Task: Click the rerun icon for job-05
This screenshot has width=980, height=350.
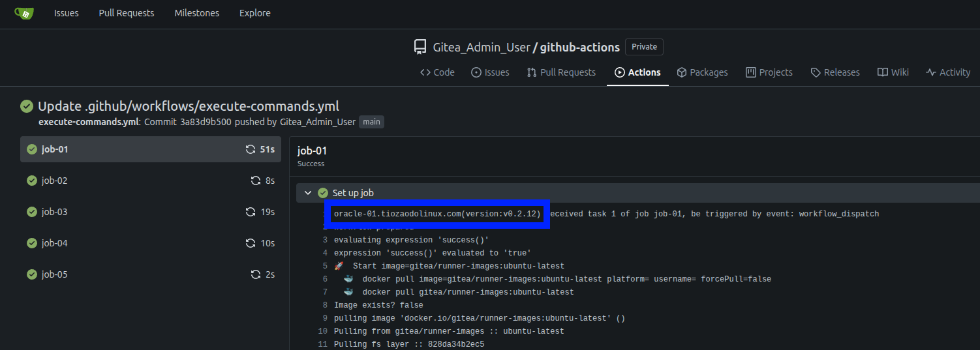Action: click(x=256, y=274)
